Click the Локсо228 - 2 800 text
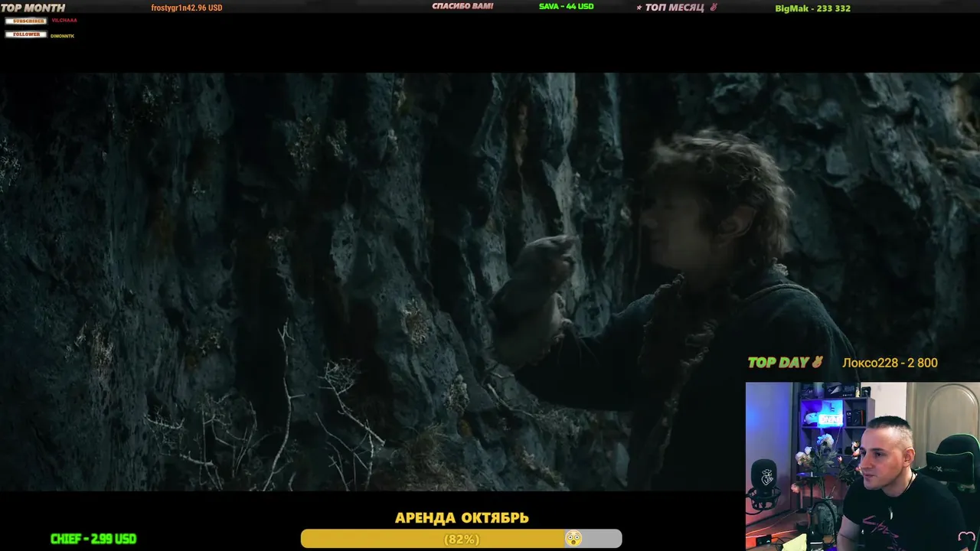The image size is (980, 551). [x=890, y=363]
